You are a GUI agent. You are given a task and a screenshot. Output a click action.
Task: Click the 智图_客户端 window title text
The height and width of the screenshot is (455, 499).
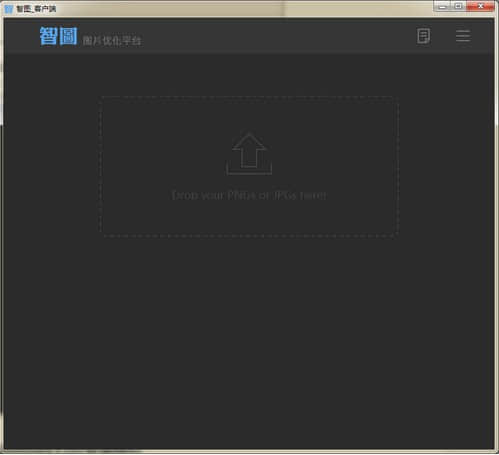(36, 9)
